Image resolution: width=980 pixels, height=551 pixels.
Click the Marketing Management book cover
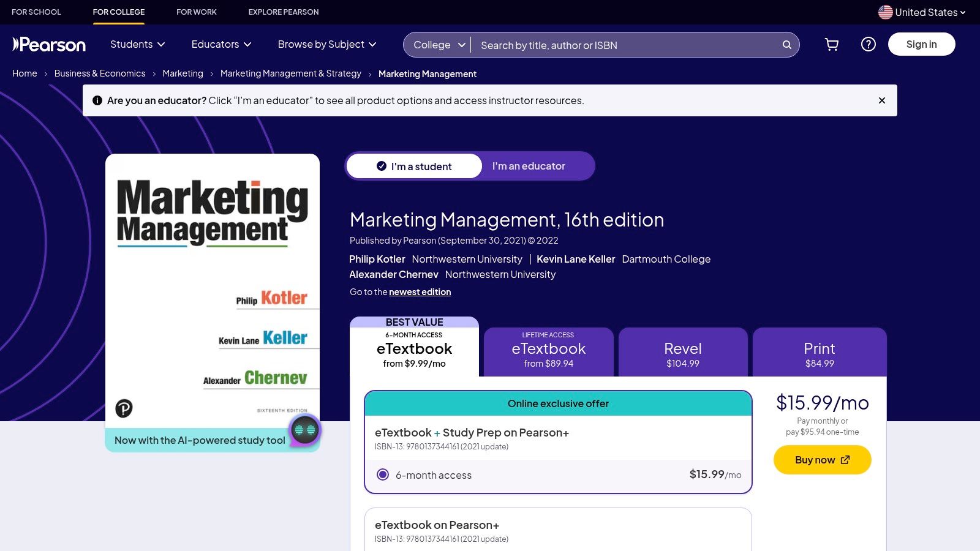point(213,291)
